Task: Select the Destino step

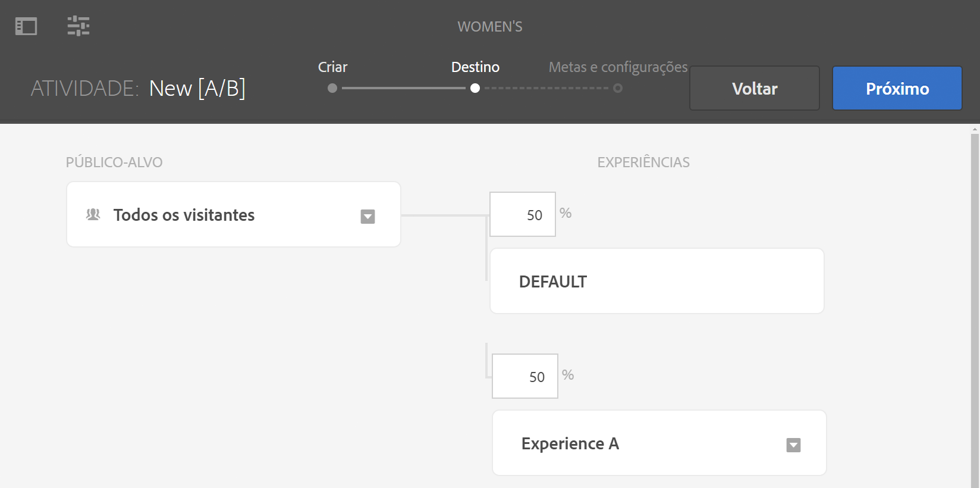Action: [475, 67]
